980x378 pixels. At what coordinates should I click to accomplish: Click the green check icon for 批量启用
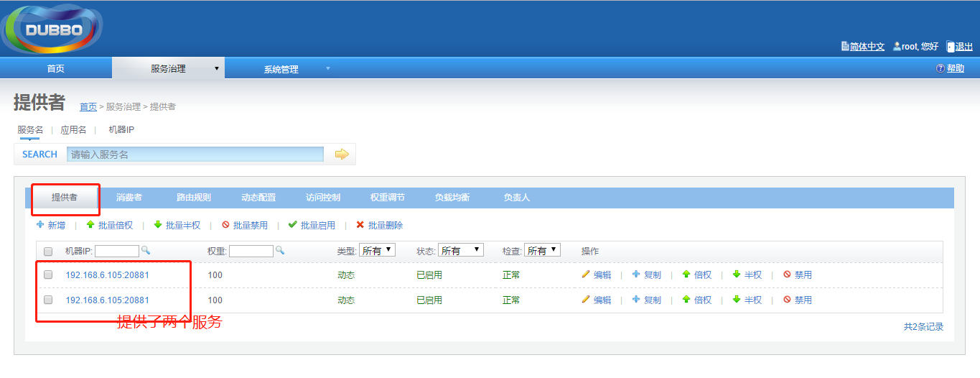(x=292, y=225)
